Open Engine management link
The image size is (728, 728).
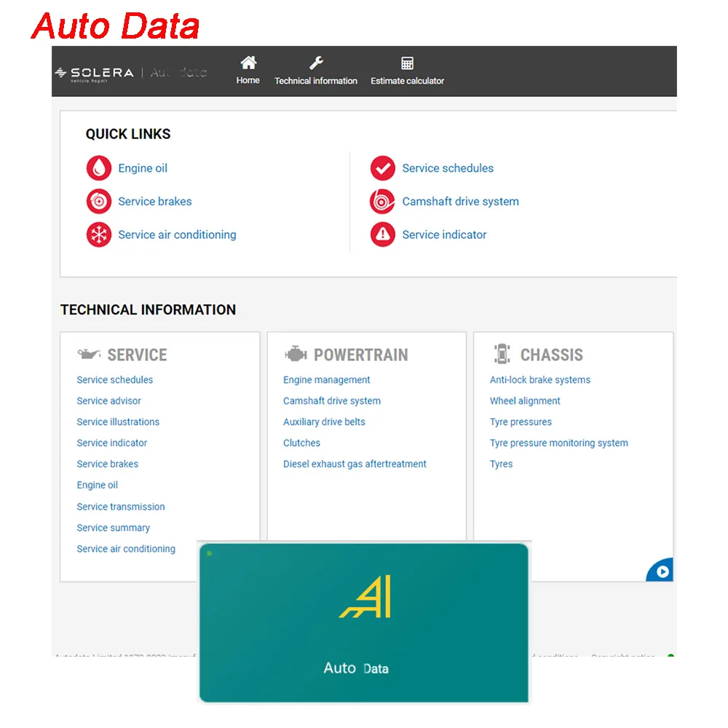click(x=326, y=380)
